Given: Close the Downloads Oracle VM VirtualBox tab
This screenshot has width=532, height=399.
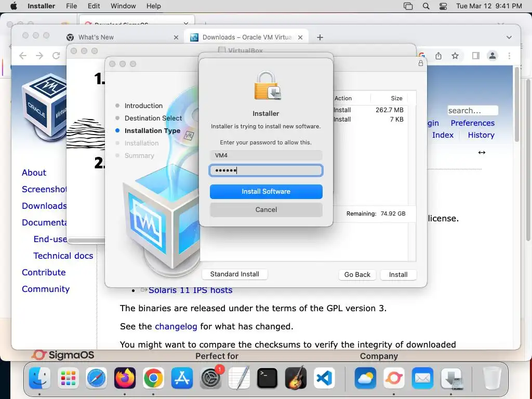Looking at the screenshot, I should 300,37.
